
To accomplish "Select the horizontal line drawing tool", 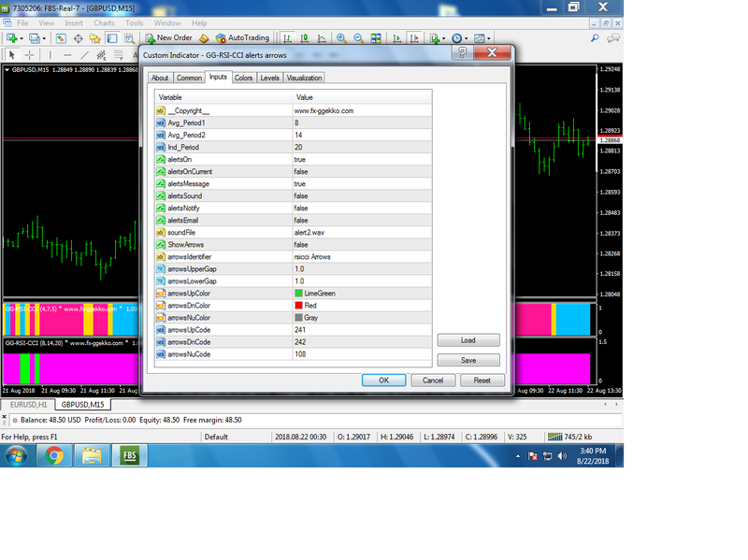I will coord(67,55).
